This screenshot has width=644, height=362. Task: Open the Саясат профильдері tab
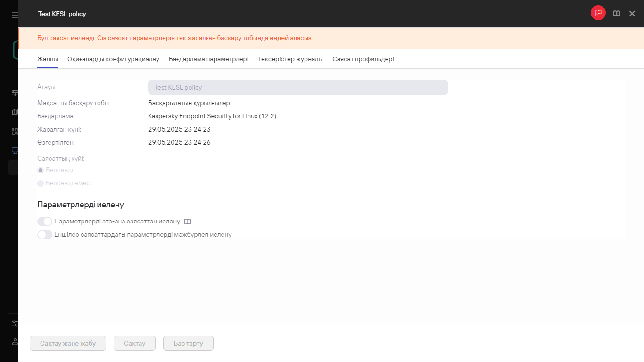coord(363,59)
